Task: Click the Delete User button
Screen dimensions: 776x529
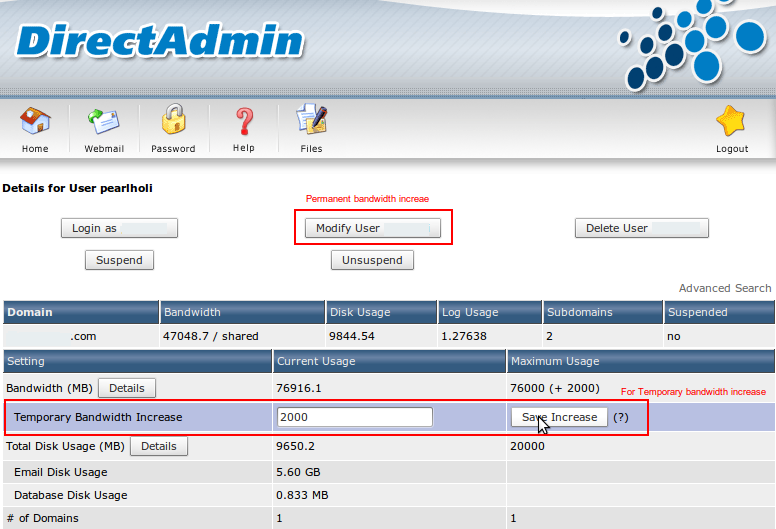Action: (x=642, y=228)
